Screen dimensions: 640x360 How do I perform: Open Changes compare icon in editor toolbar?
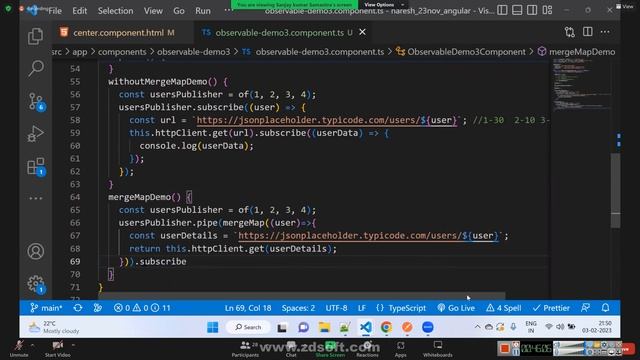[570, 32]
